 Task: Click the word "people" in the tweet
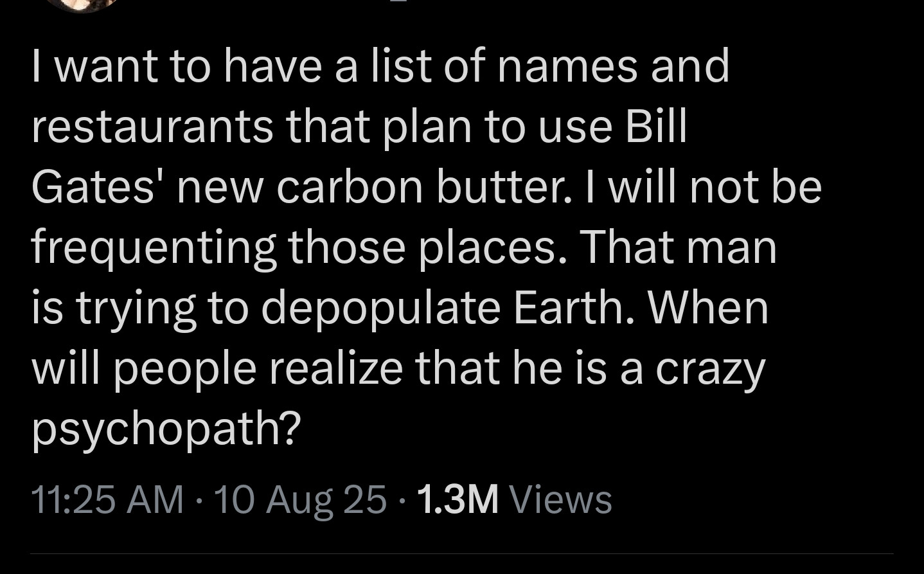186,369
